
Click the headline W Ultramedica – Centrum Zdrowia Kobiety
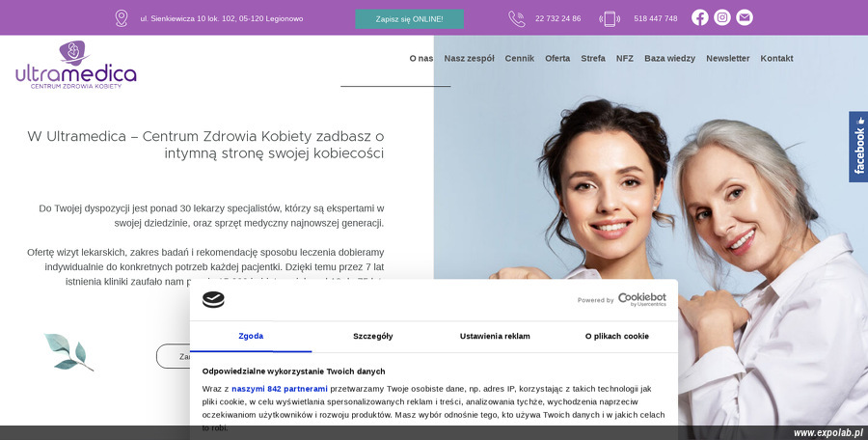pyautogui.click(x=205, y=145)
